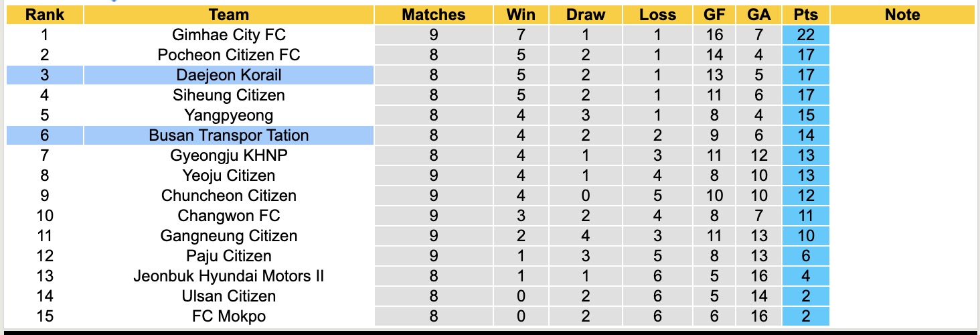Click the Rank column header
The image size is (980, 335).
pyautogui.click(x=44, y=15)
